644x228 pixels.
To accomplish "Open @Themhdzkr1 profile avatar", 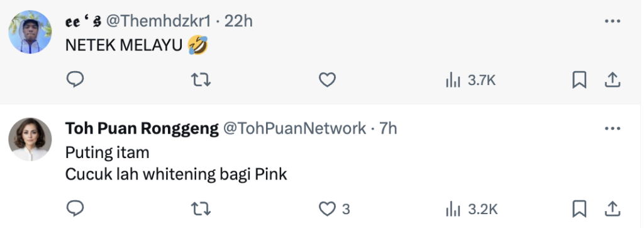I will 30,31.
